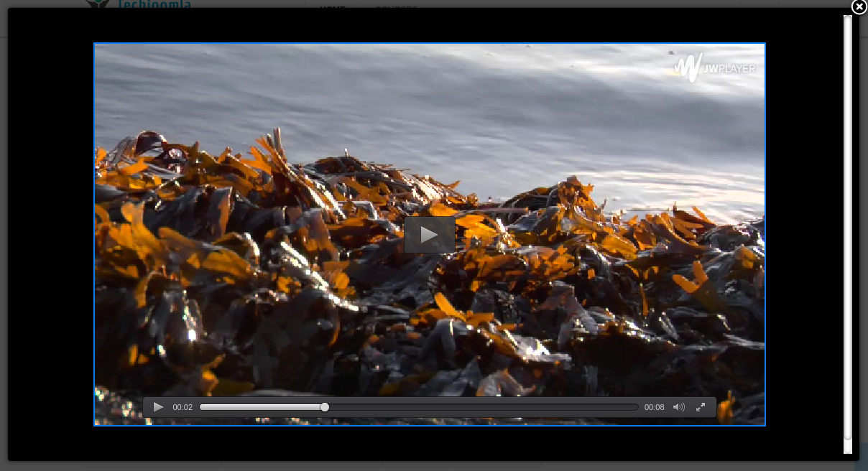Click the Techjoomla logo behind the popup
The image size is (868, 471).
coord(144,4)
